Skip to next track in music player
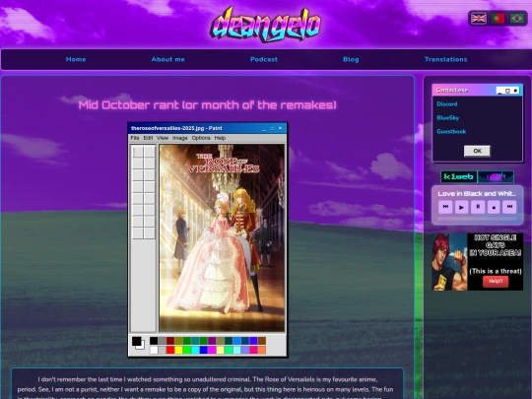This screenshot has height=399, width=532. click(x=509, y=207)
